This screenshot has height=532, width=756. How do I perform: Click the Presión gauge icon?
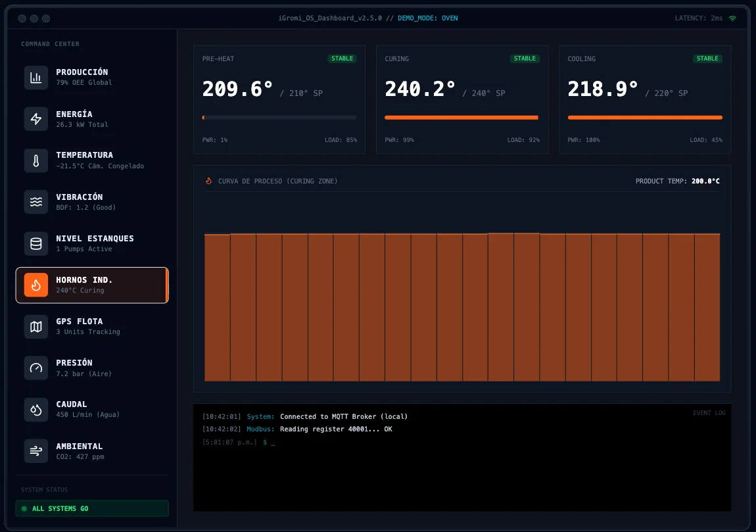36,368
